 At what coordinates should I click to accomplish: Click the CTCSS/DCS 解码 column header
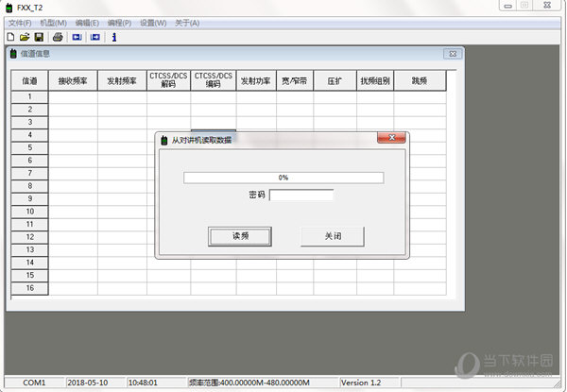pos(168,80)
